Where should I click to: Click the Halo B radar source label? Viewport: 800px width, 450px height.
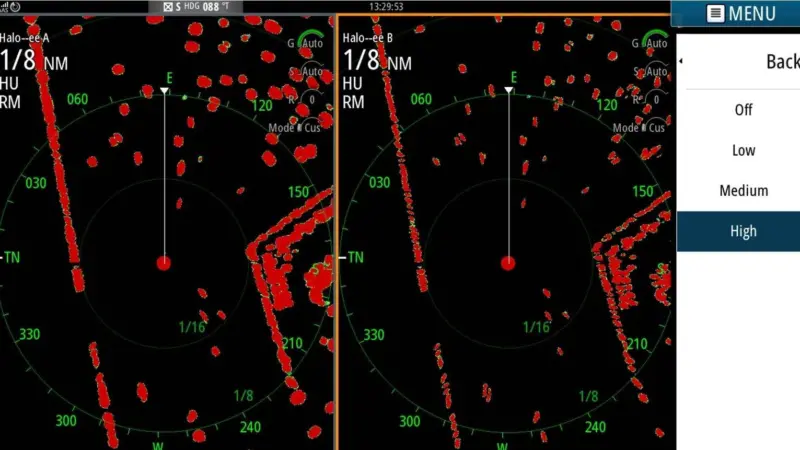[x=367, y=38]
